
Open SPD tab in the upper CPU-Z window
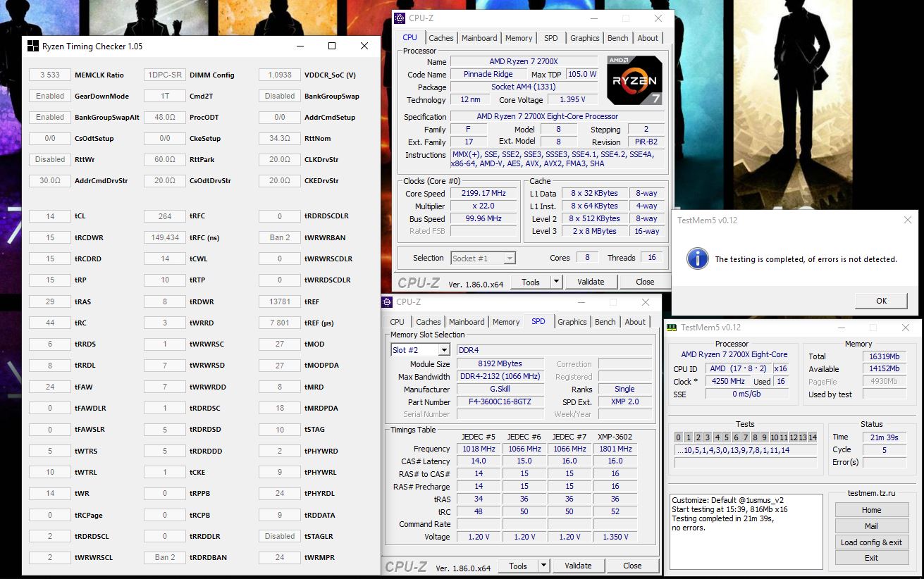550,38
